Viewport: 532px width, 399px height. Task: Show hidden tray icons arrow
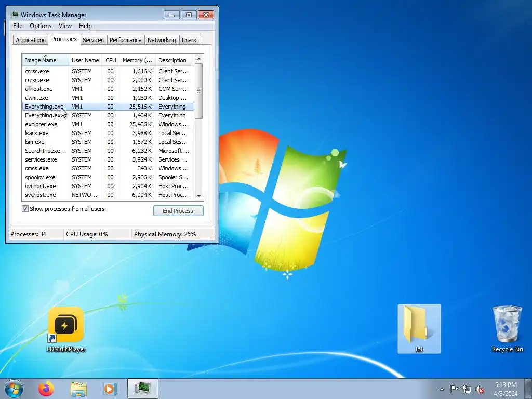point(442,389)
